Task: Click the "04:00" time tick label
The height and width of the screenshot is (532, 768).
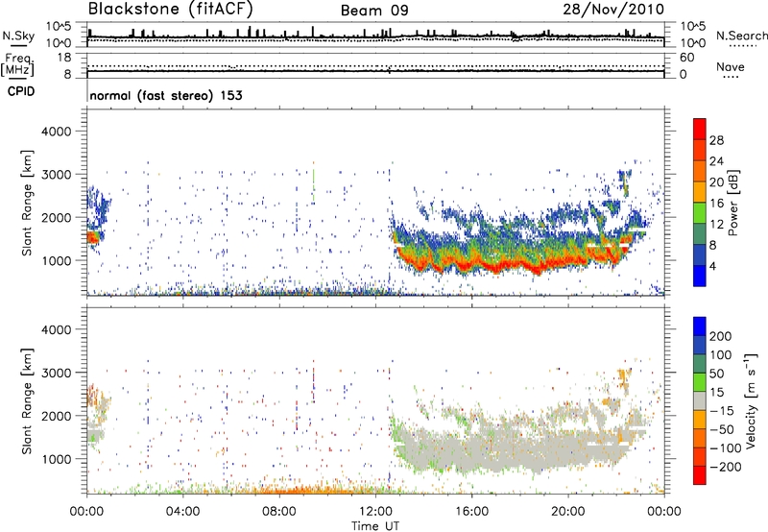Action: (x=182, y=512)
